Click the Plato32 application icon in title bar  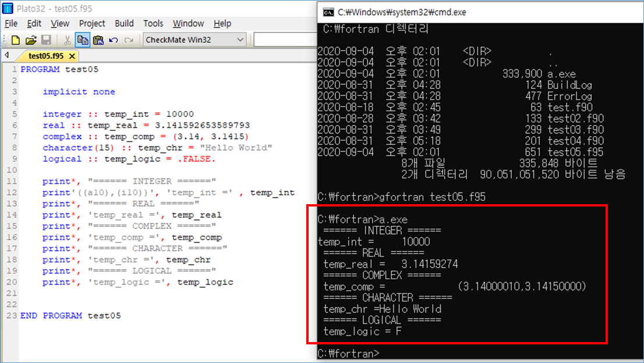[8, 8]
